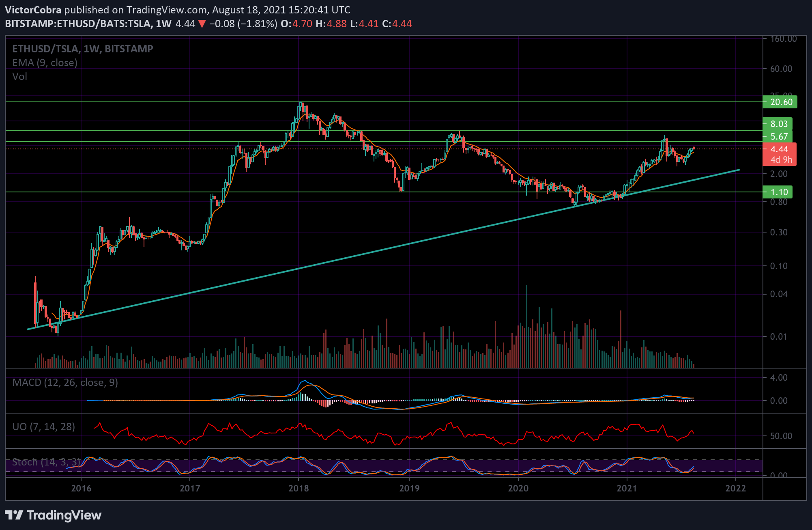
Task: Click the 0.04 price scale value
Action: (x=779, y=294)
